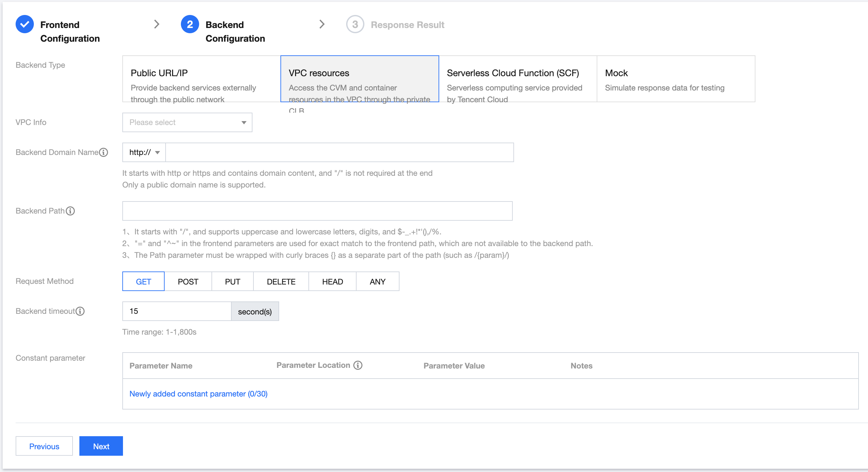Open the VPC Info dropdown
This screenshot has height=472, width=868.
tap(187, 122)
